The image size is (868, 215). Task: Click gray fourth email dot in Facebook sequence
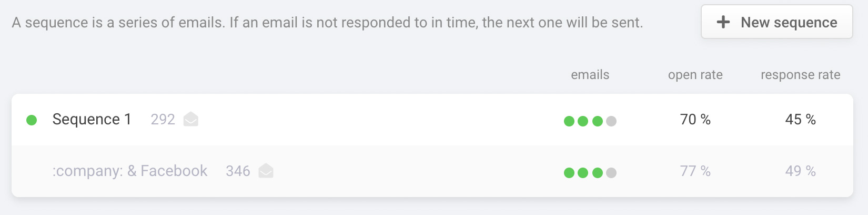pyautogui.click(x=611, y=173)
